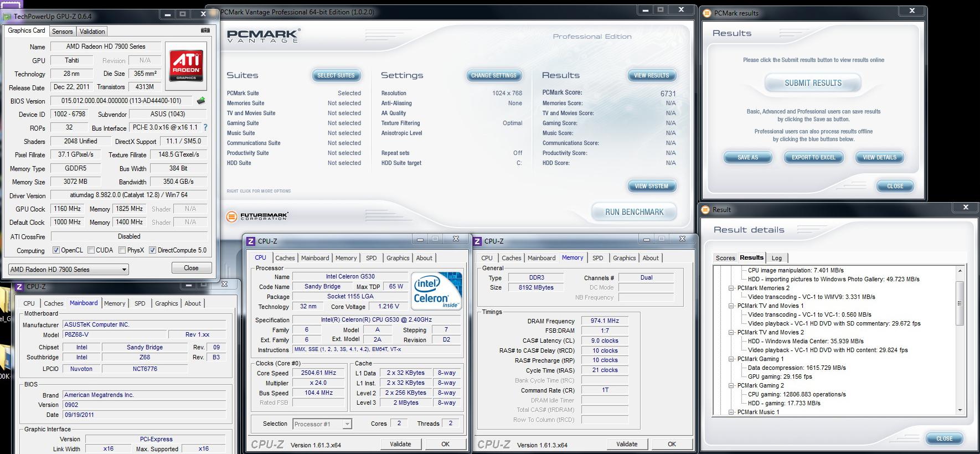
Task: Click OK in the CPU-Z Memory window
Action: click(x=672, y=444)
